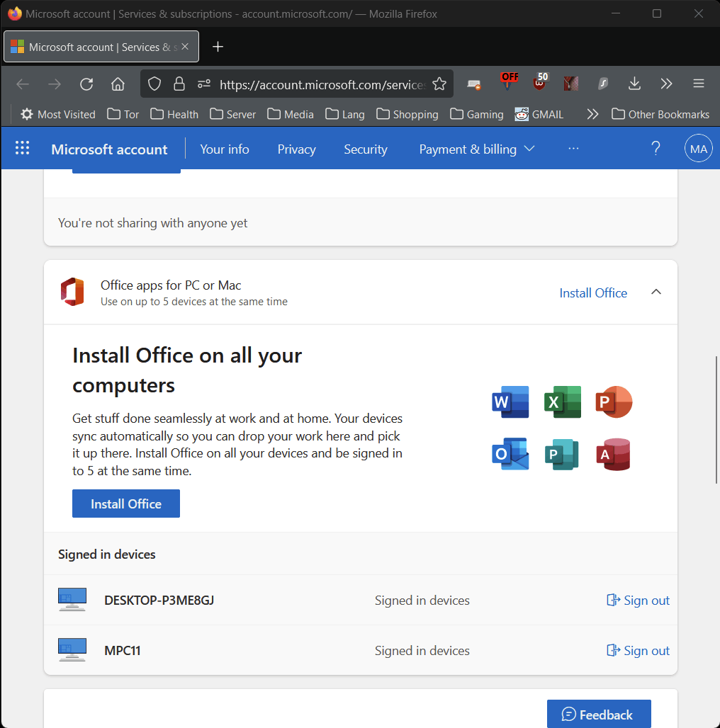Show more bookmarks overflow chevron

pos(592,114)
